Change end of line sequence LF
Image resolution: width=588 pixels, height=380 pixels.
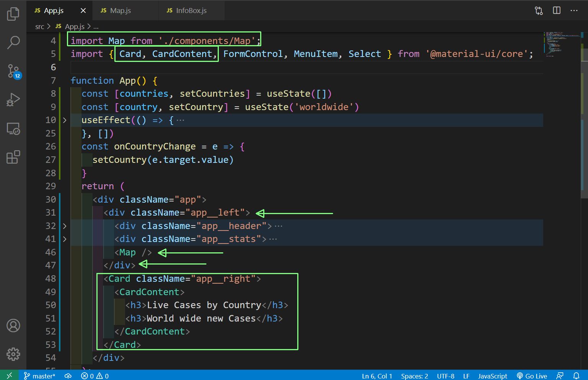(x=466, y=376)
